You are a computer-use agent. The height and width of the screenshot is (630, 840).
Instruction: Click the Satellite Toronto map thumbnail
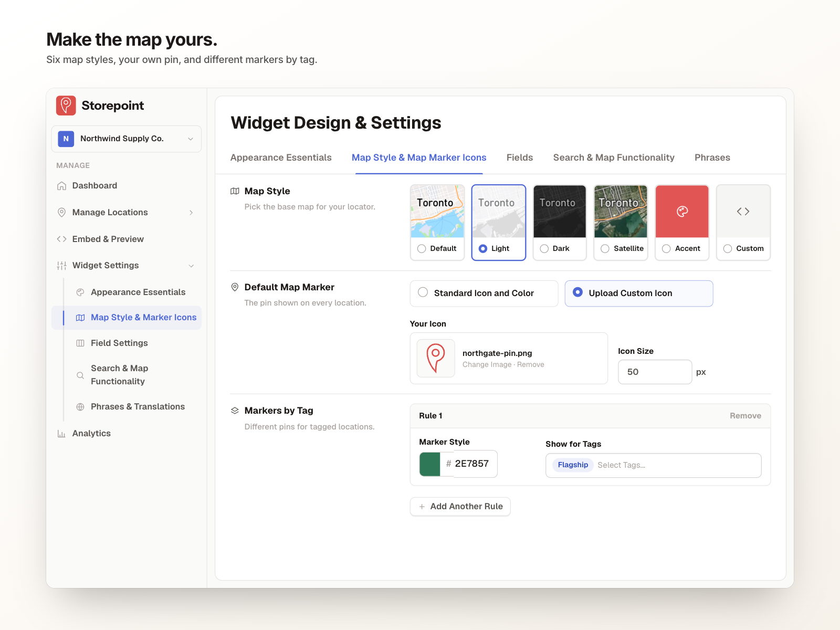(x=621, y=212)
